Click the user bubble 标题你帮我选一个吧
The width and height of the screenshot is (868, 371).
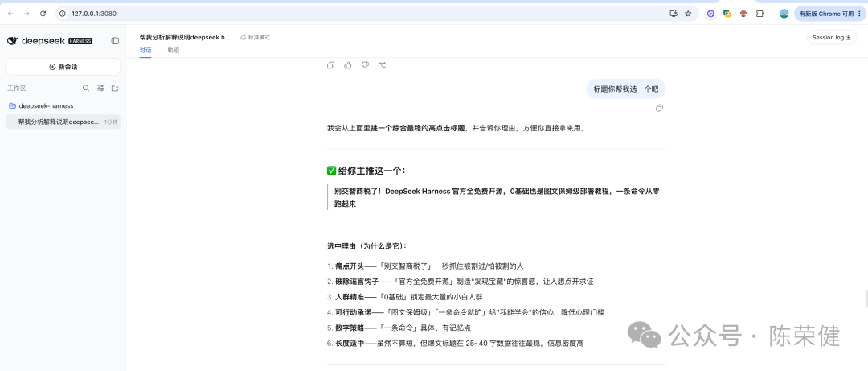pyautogui.click(x=626, y=89)
